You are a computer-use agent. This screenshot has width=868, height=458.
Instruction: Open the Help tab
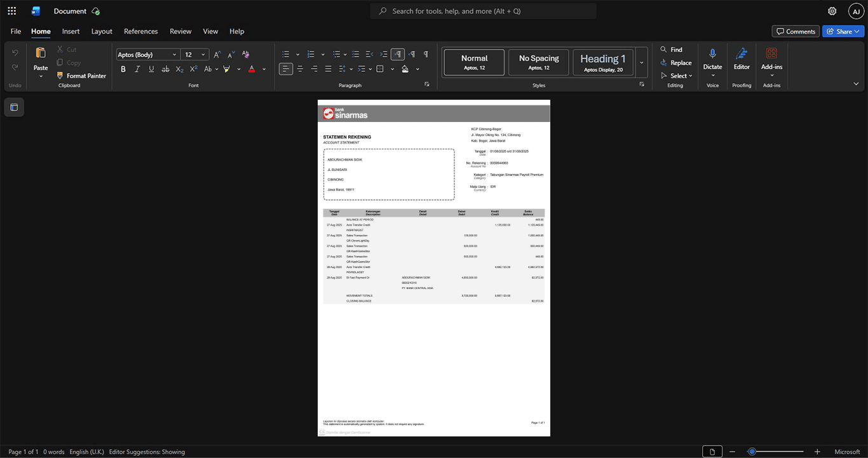click(x=236, y=31)
